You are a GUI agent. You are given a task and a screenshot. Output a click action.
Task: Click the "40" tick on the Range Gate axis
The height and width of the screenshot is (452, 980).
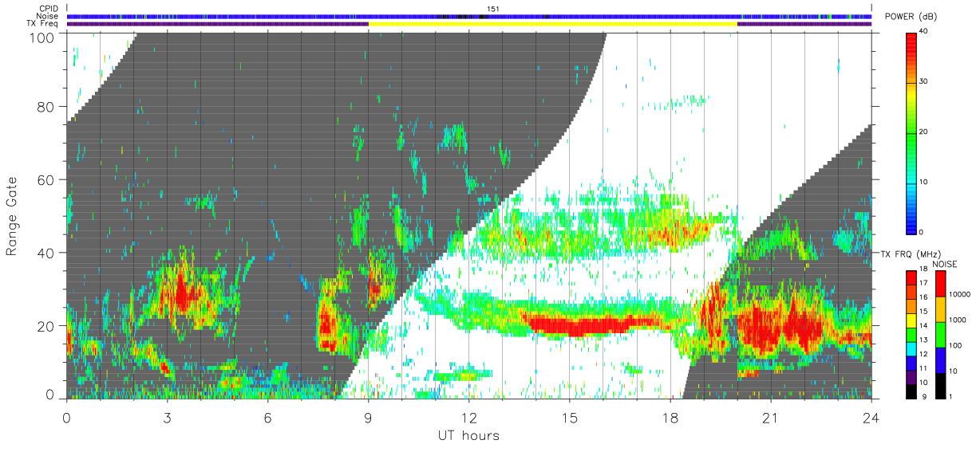click(x=45, y=253)
